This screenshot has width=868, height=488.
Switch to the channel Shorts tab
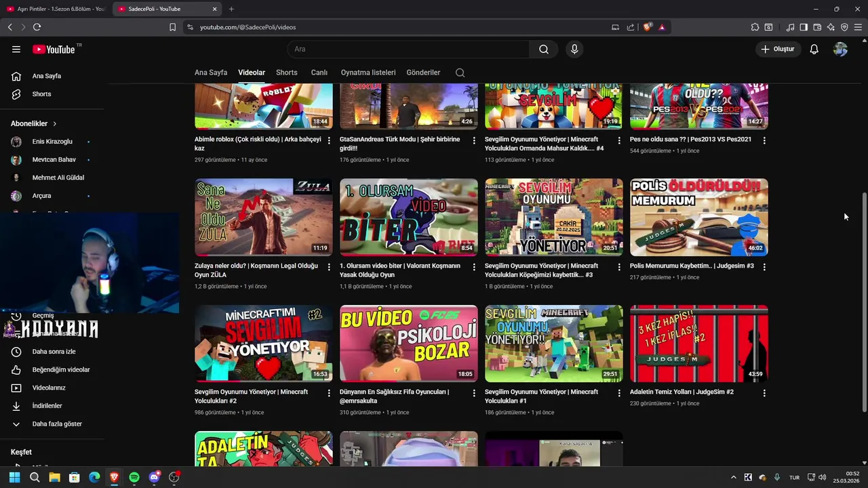286,73
